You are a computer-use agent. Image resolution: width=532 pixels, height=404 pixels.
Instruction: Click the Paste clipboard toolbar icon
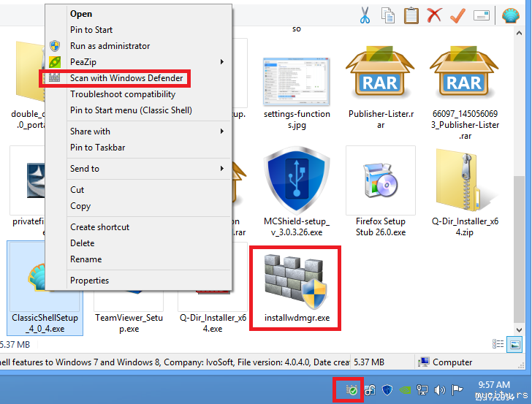pos(411,15)
